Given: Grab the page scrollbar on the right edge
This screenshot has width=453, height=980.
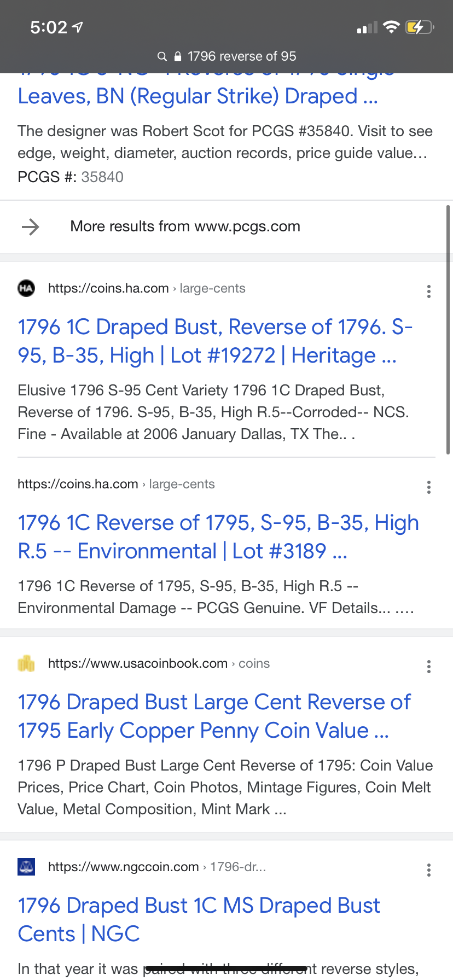Looking at the screenshot, I should [x=448, y=330].
